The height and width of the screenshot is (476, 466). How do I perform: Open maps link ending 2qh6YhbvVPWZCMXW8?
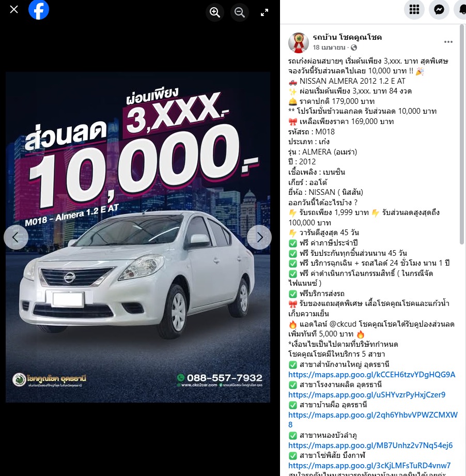373,420
